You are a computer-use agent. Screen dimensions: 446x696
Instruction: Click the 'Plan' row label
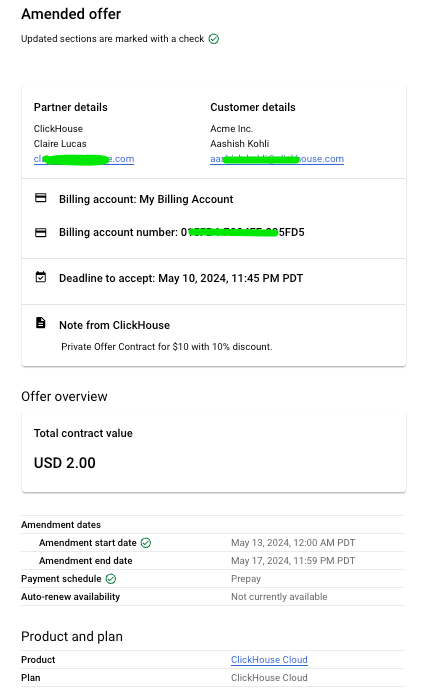click(31, 678)
